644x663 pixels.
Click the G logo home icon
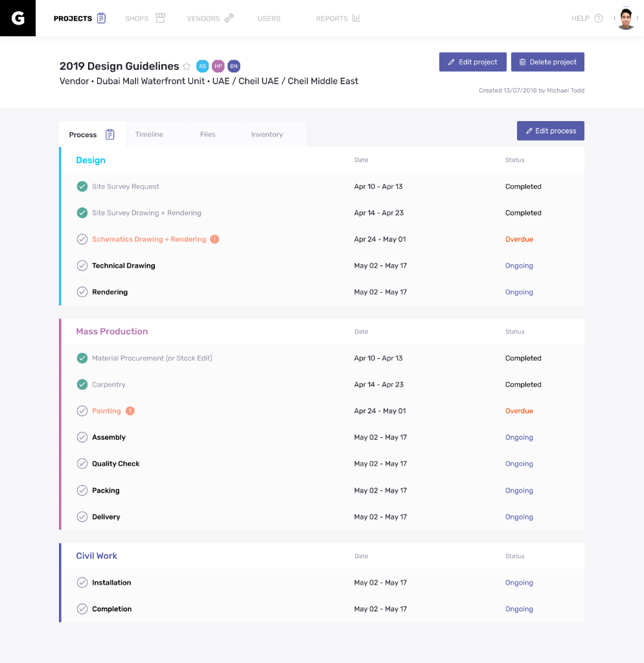[x=17, y=18]
